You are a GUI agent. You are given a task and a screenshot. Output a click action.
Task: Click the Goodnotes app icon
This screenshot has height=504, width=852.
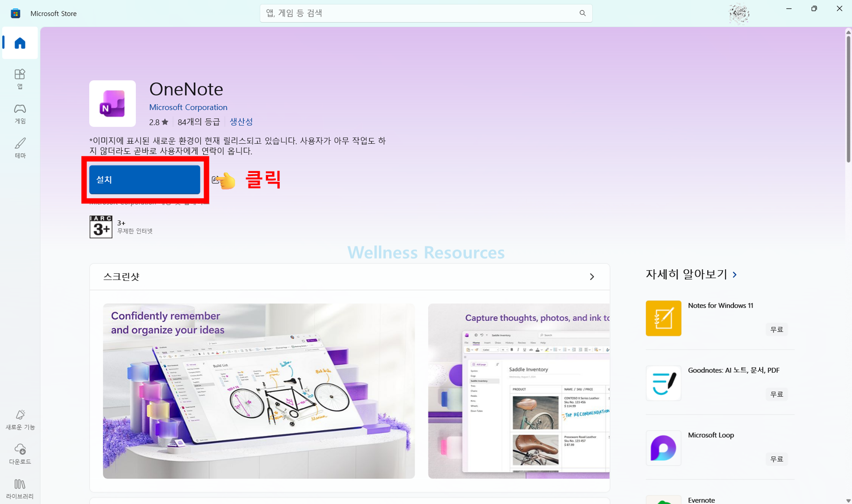click(663, 383)
